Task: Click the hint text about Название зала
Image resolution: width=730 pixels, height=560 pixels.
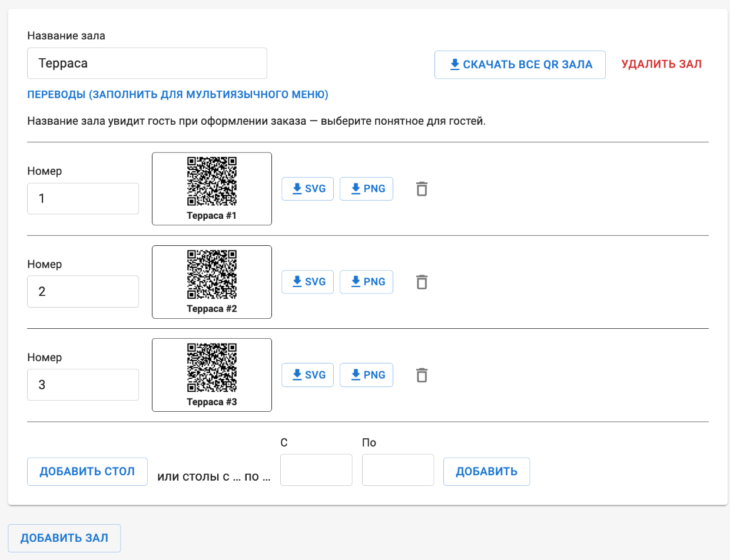Action: 256,122
